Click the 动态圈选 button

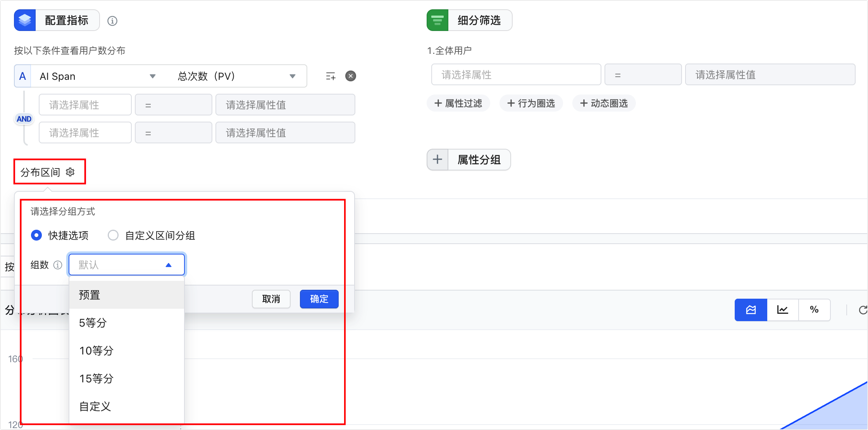pyautogui.click(x=604, y=103)
